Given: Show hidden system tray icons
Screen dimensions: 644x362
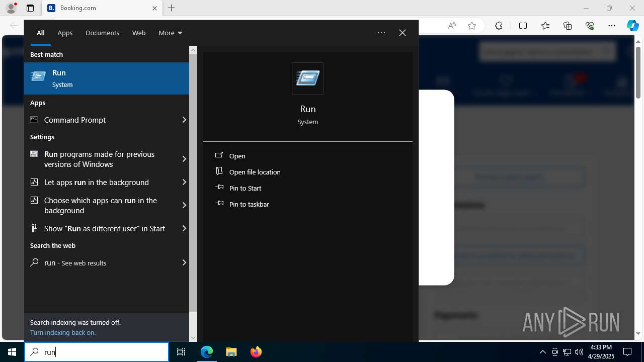Looking at the screenshot, I should [x=542, y=352].
